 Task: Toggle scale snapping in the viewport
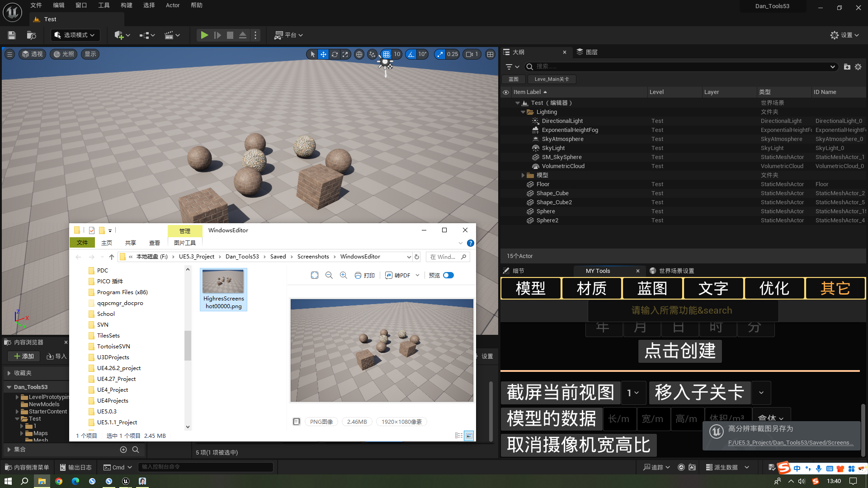click(x=440, y=54)
